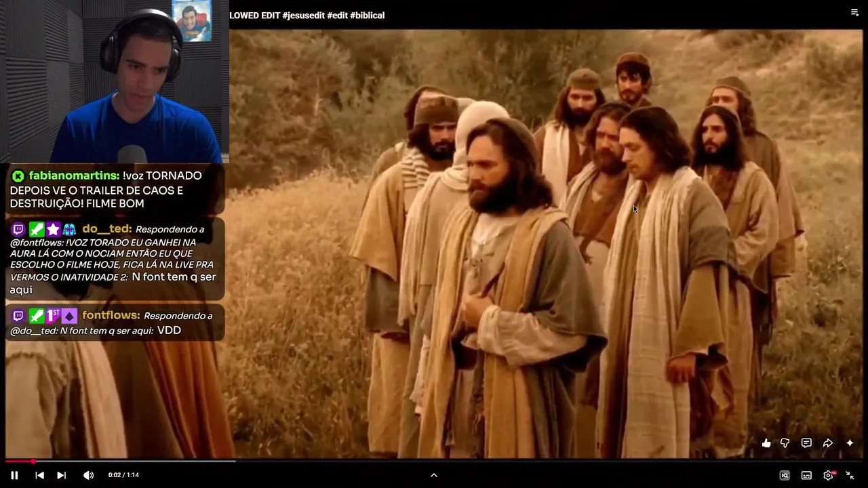This screenshot has height=488, width=868.
Task: Open the playlist queue menu icon
Action: coord(854,12)
